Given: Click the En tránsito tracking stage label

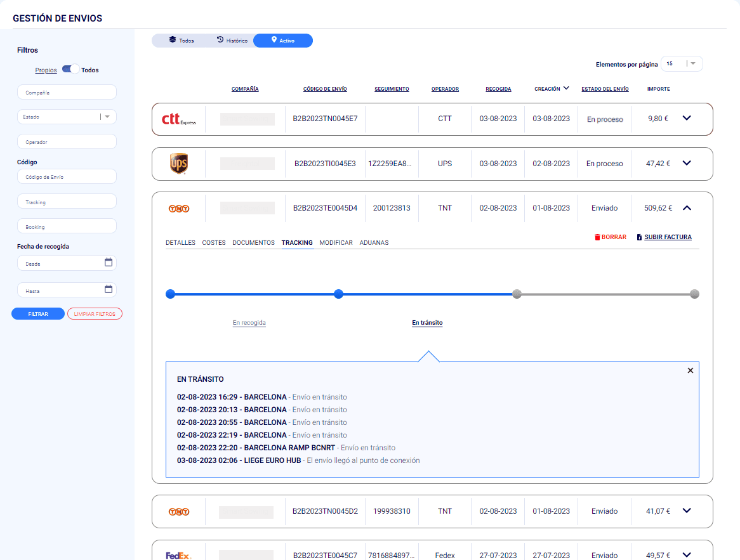Looking at the screenshot, I should pyautogui.click(x=427, y=323).
